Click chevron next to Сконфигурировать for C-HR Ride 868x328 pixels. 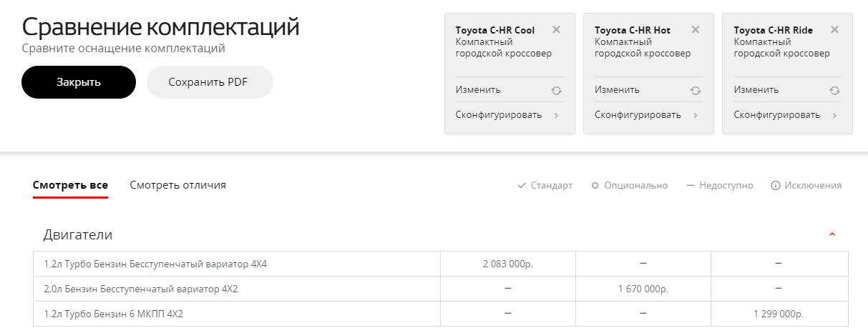tap(834, 115)
